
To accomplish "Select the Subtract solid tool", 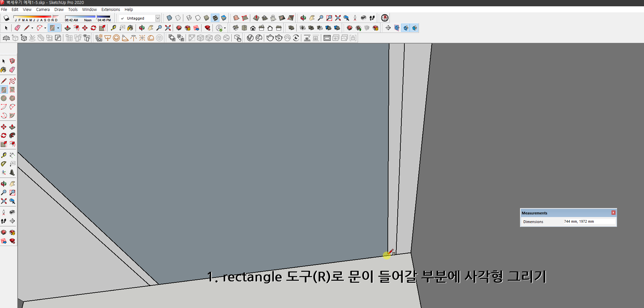I will 320,28.
